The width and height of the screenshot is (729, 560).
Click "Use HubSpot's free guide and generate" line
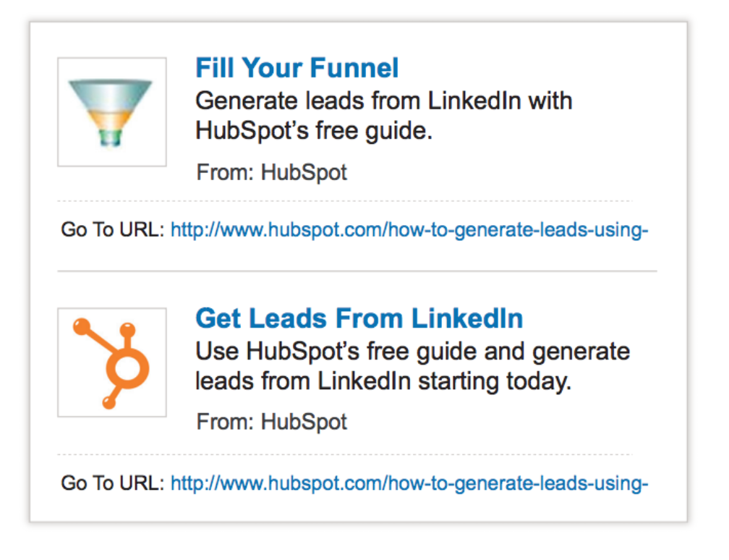click(413, 352)
